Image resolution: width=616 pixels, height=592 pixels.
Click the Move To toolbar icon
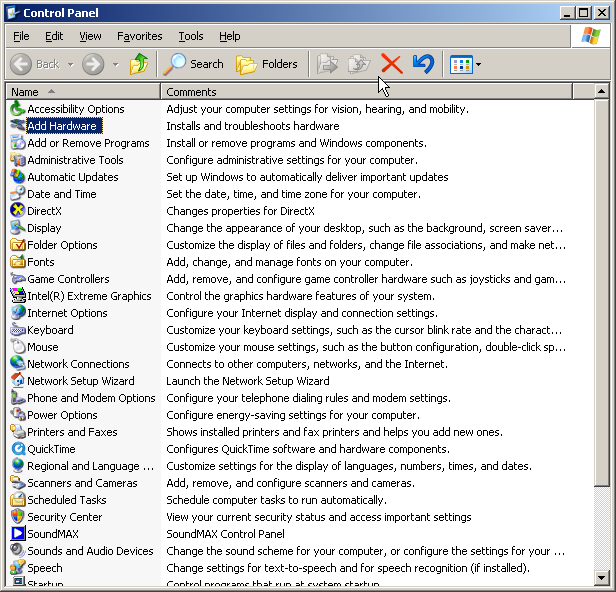pyautogui.click(x=327, y=64)
